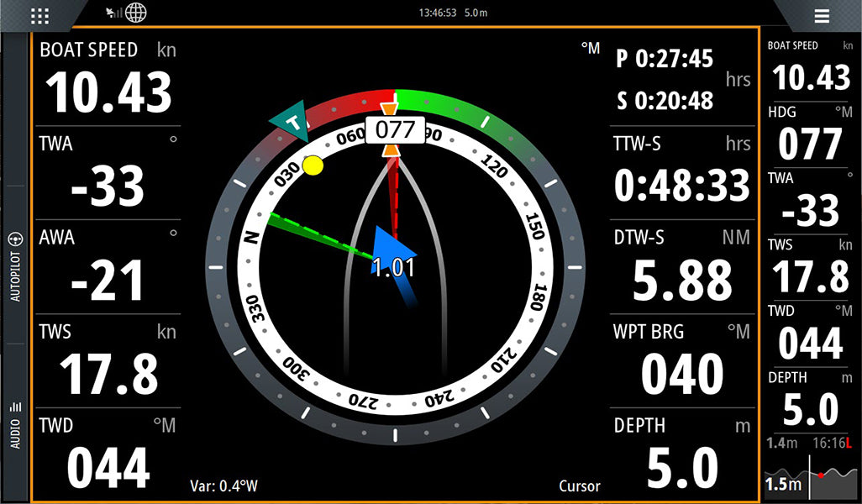Screen dimensions: 862x504
Task: Click the globe icon in status bar
Action: 135,13
